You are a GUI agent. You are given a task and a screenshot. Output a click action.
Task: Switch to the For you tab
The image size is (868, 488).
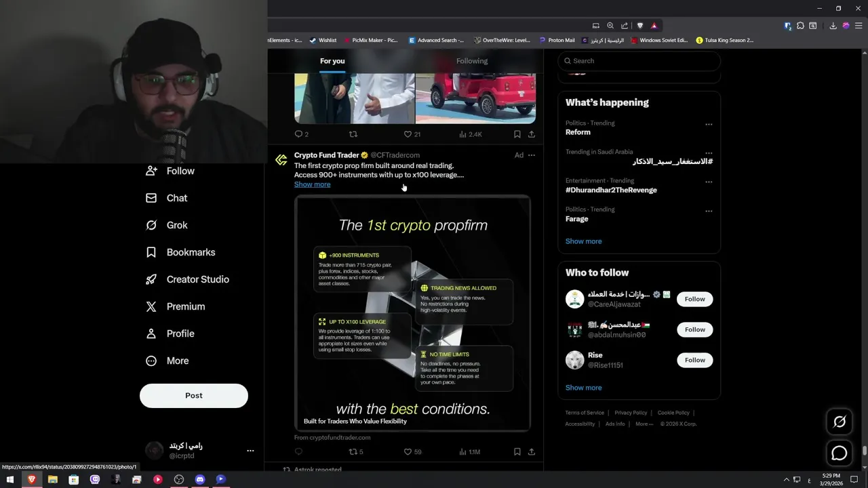332,61
